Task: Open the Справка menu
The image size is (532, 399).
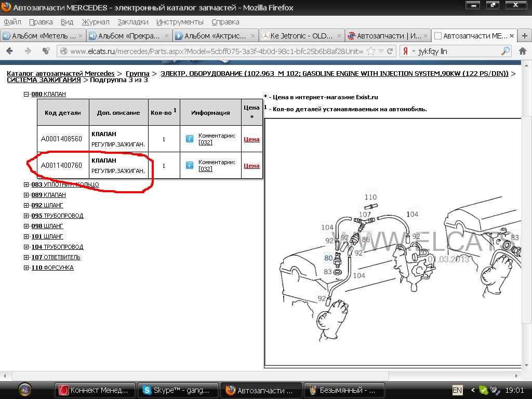Action: [225, 22]
